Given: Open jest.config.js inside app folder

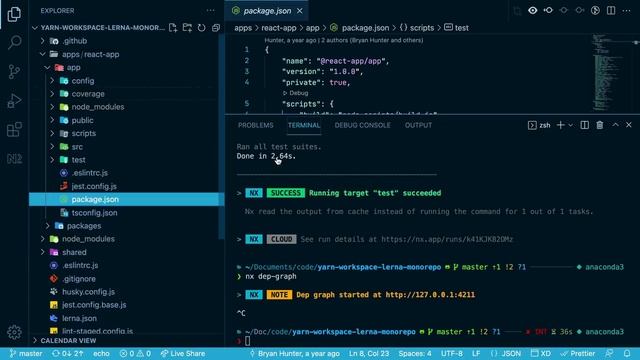Looking at the screenshot, I should pyautogui.click(x=94, y=186).
